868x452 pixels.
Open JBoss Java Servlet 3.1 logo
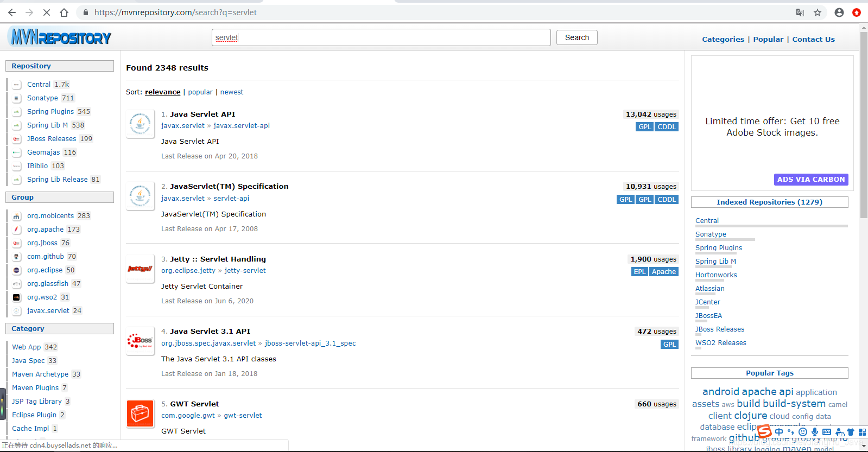141,341
